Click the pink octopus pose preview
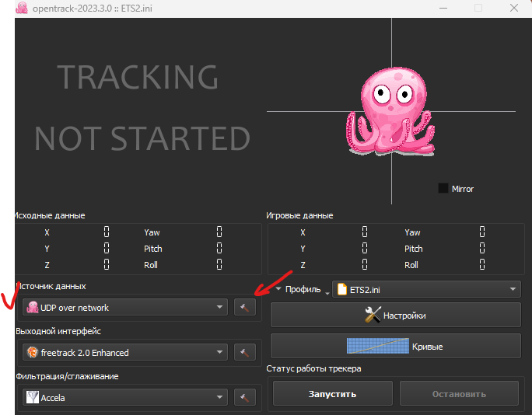532x415 pixels. point(390,111)
